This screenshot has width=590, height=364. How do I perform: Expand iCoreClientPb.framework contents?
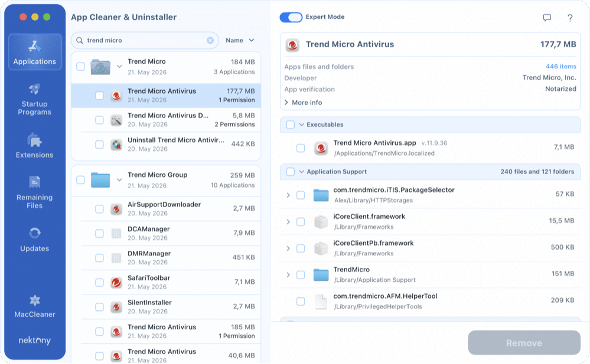[x=288, y=248]
